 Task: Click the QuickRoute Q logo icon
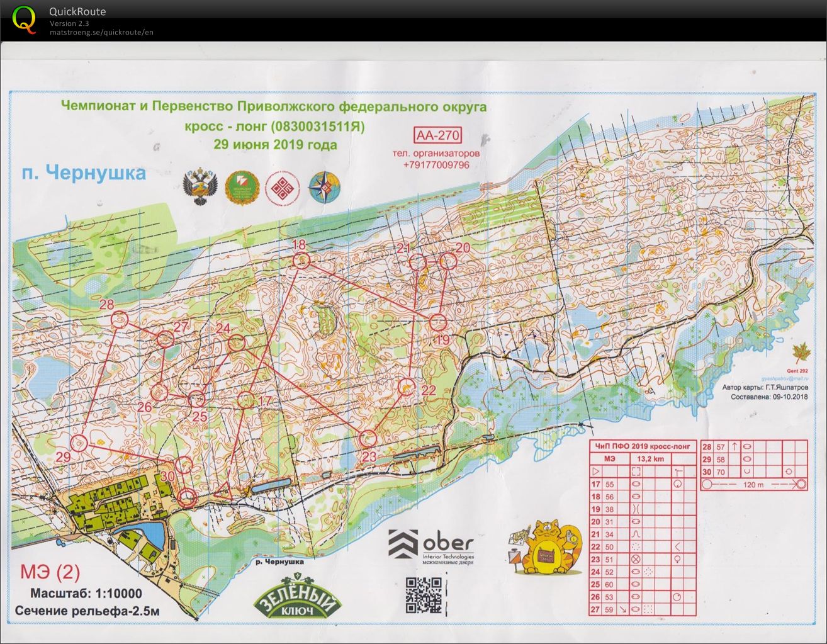click(x=23, y=18)
